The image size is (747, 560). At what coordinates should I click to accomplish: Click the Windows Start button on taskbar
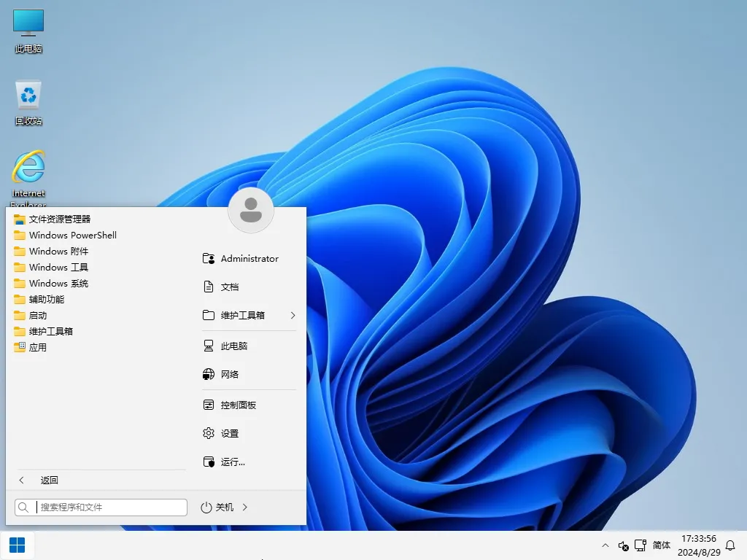coord(16,545)
